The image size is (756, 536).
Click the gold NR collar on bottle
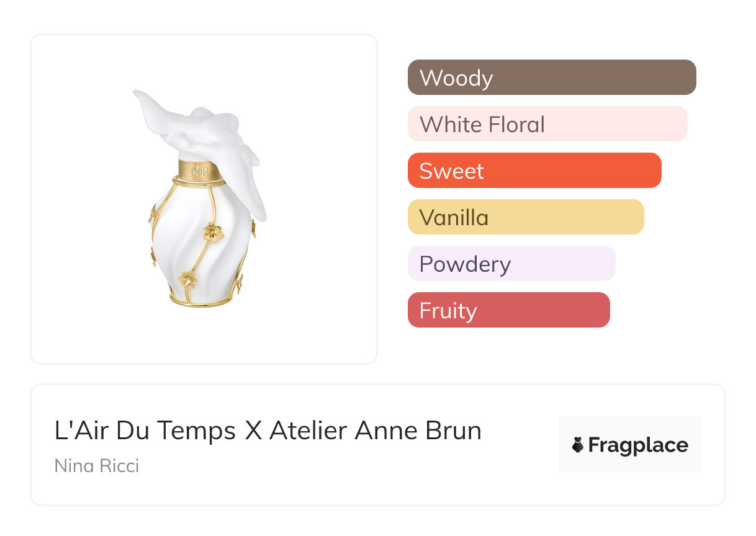pos(200,170)
